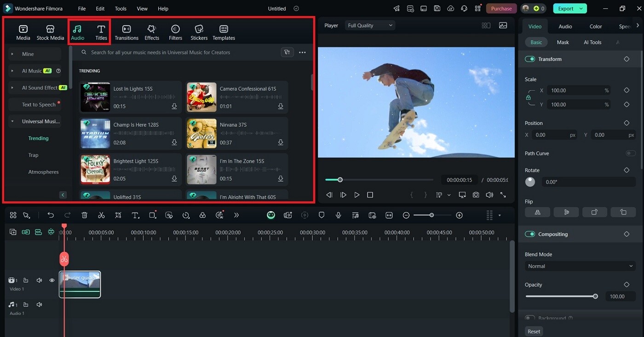Select the Crop tool in timeline toolbar
The image size is (644, 337).
118,215
